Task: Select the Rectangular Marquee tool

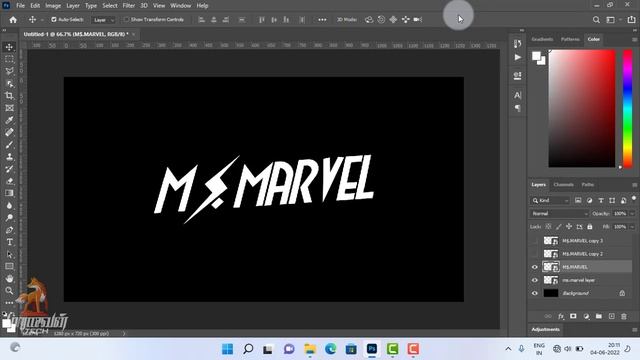Action: tap(9, 59)
